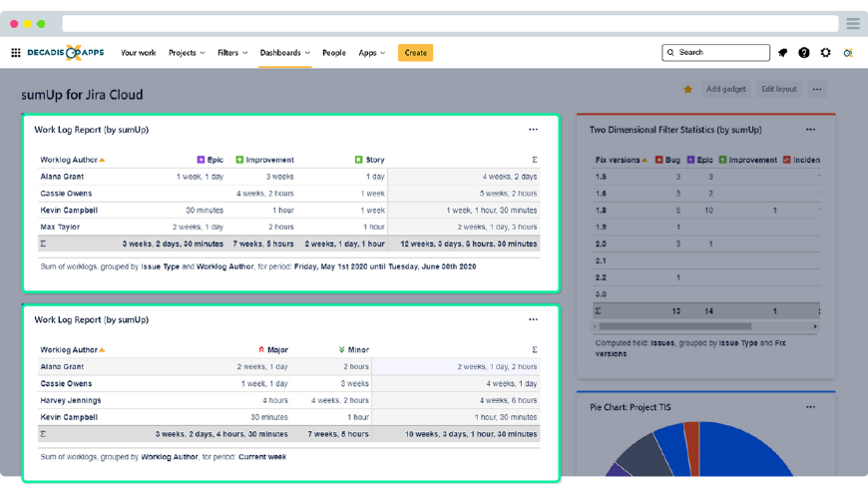Click the Major priority icon

click(x=261, y=349)
